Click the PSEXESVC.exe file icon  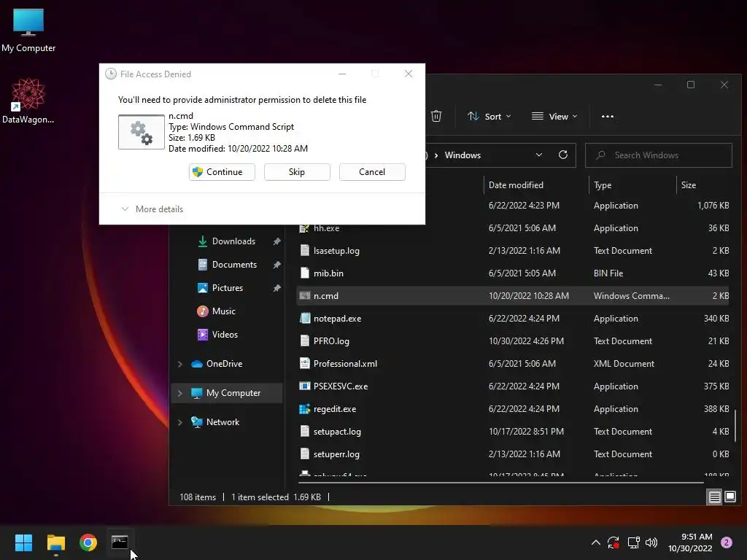coord(304,386)
